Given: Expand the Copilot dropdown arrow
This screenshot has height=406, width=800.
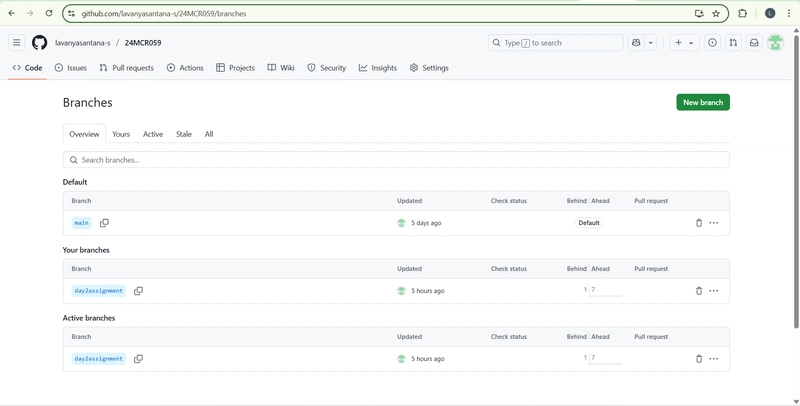Looking at the screenshot, I should 651,43.
